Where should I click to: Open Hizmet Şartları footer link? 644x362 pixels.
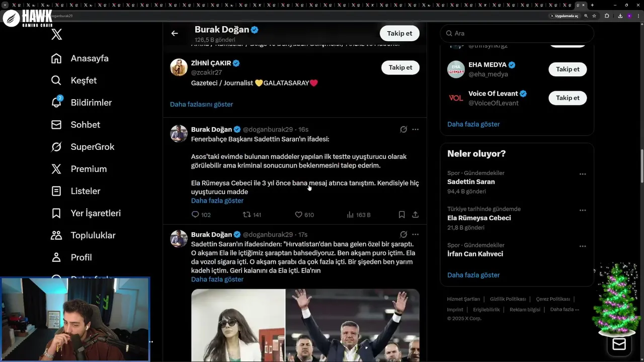pos(463,299)
